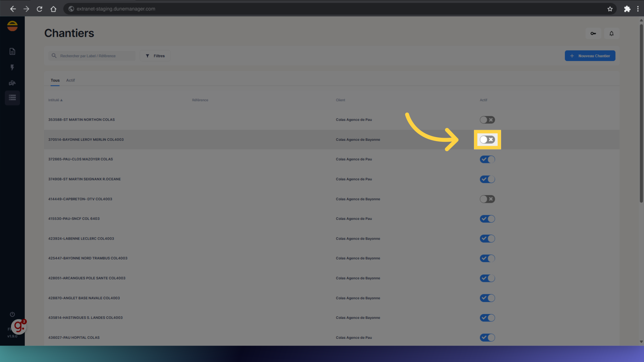Open the vehicles icon in sidebar
This screenshot has height=362, width=644.
click(12, 83)
